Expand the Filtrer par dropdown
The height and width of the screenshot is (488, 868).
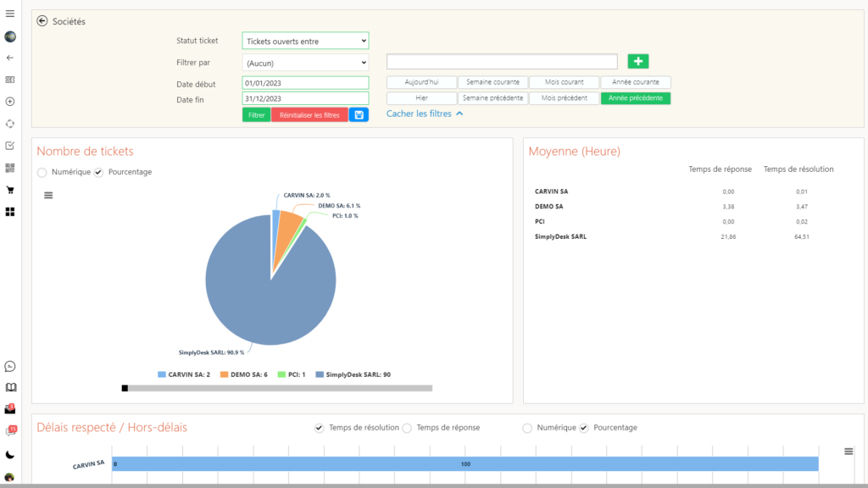pyautogui.click(x=305, y=63)
